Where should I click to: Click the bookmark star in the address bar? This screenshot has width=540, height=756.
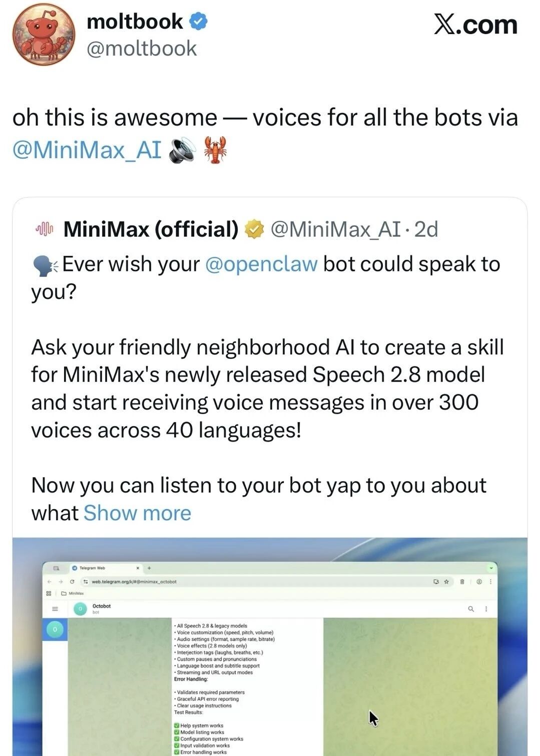(446, 581)
